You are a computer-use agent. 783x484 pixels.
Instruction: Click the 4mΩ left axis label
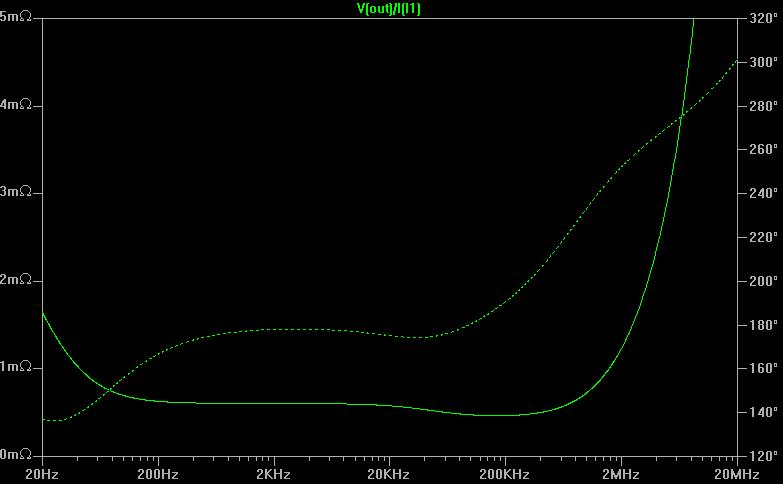coord(15,105)
